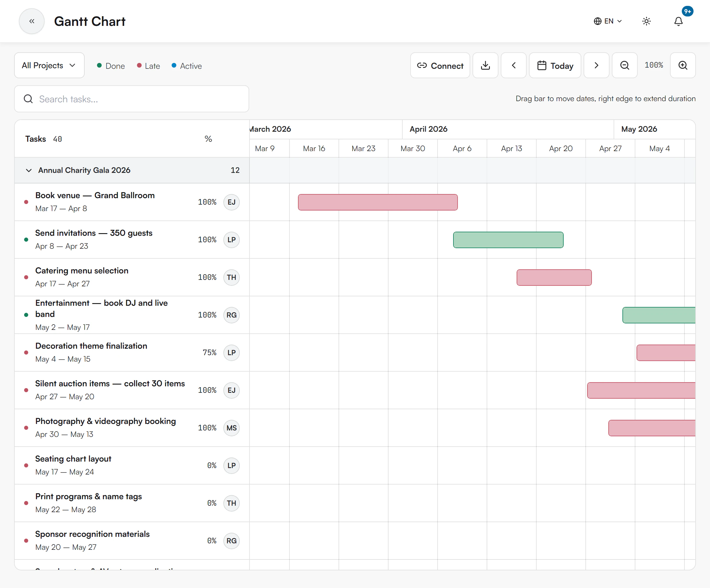Click task name Print programs & name tags
This screenshot has height=588, width=710.
[88, 497]
